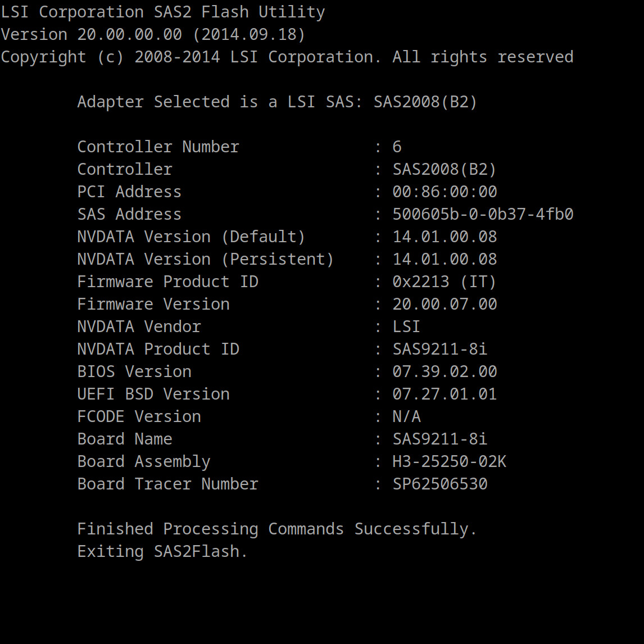This screenshot has height=644, width=644.
Task: Click the Board Assembly value H3-25250-02K
Action: click(449, 461)
